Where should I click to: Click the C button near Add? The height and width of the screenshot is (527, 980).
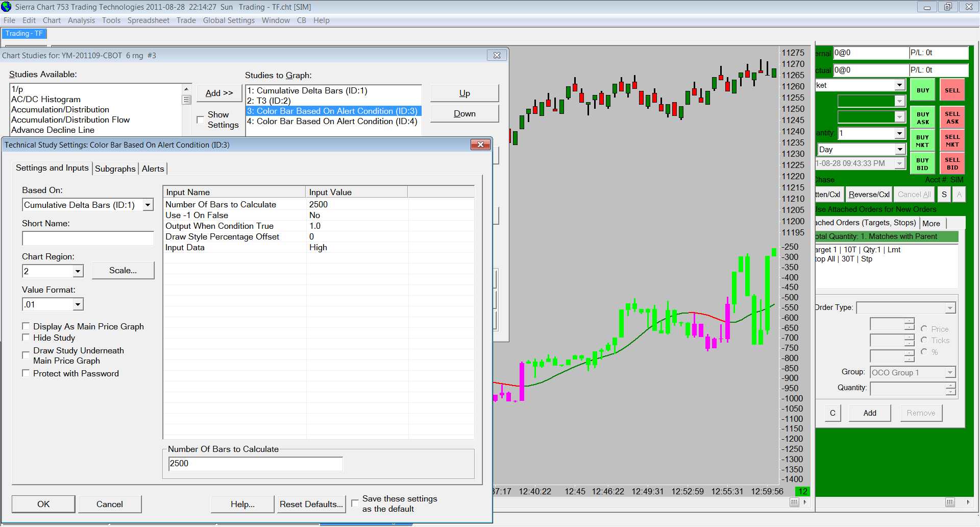click(833, 413)
